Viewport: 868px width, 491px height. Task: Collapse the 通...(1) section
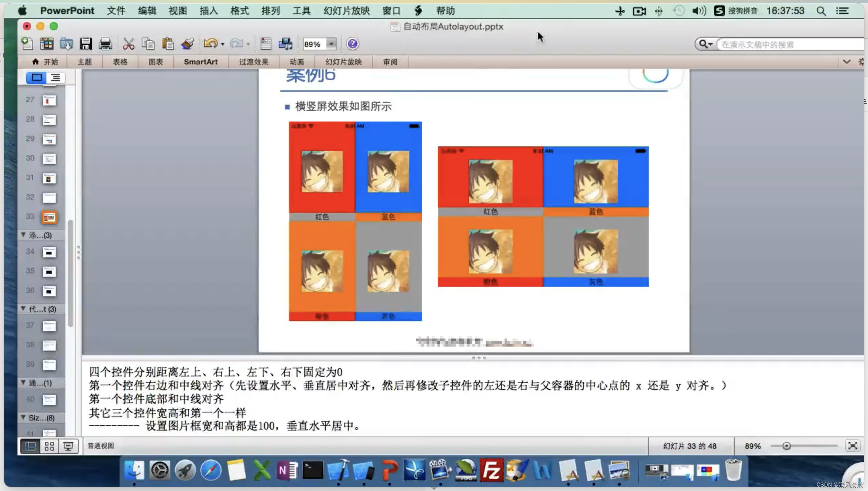click(23, 383)
